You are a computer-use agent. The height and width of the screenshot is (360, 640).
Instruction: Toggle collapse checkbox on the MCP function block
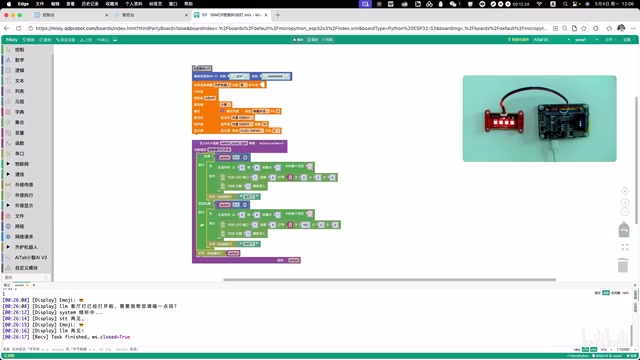(x=196, y=143)
